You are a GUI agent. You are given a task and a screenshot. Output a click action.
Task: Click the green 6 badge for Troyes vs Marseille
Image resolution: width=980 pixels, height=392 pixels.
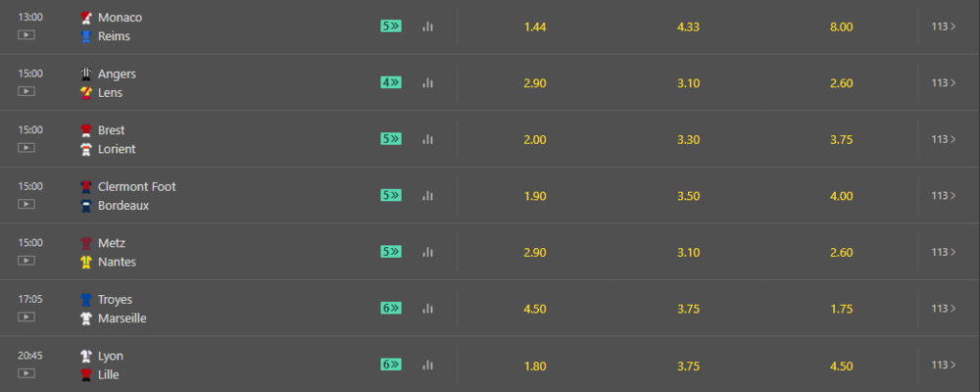[x=391, y=308]
